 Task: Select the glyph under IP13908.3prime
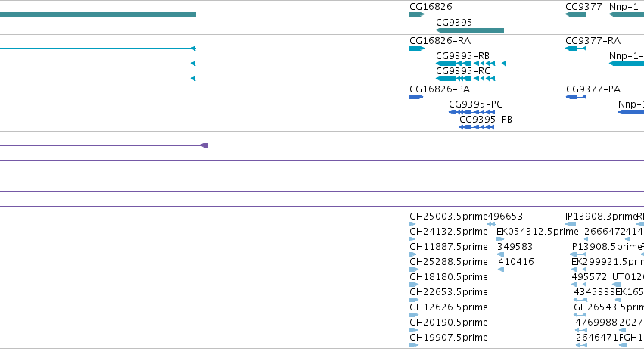tap(571, 224)
